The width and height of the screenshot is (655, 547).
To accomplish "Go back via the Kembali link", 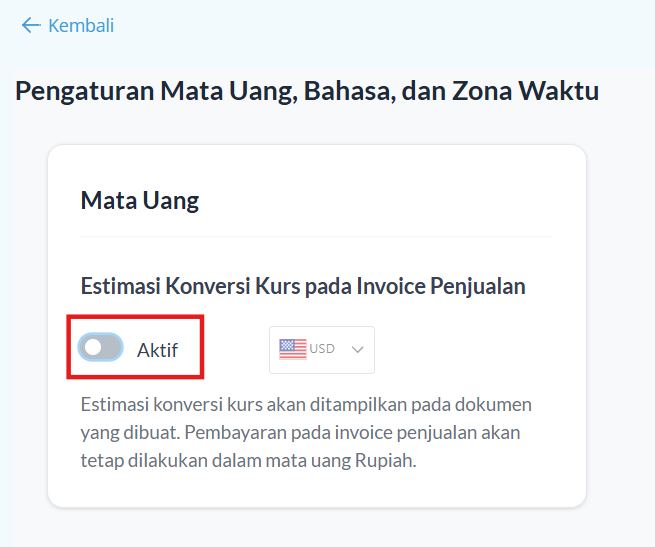I will (x=80, y=25).
